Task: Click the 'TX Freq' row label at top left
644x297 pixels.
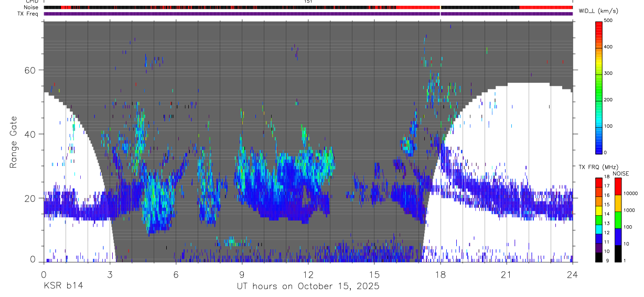Action: [28, 13]
